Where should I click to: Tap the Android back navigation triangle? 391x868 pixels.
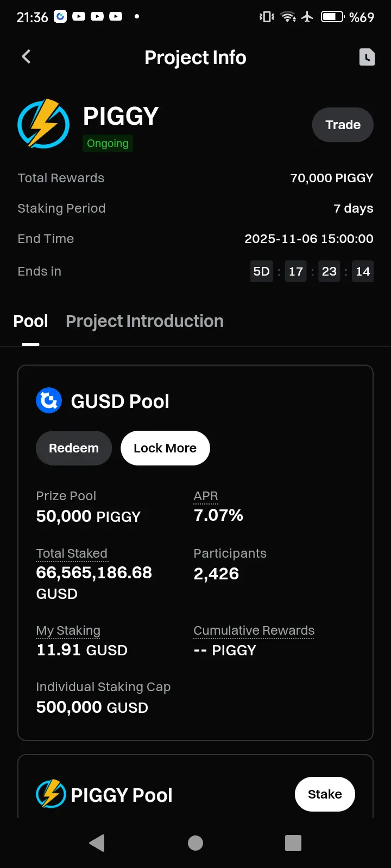click(97, 843)
